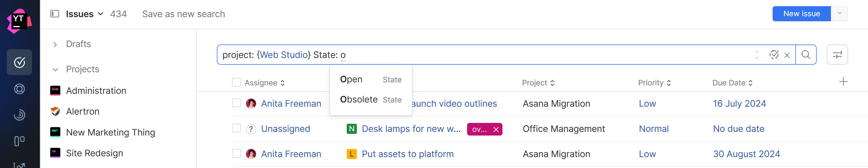
Task: Open the Helpdesk lifebuoy icon
Action: (x=19, y=89)
